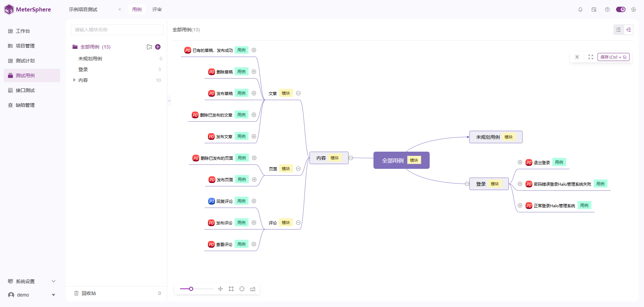Click the module name search field
The width and height of the screenshot is (644, 307).
(x=117, y=30)
